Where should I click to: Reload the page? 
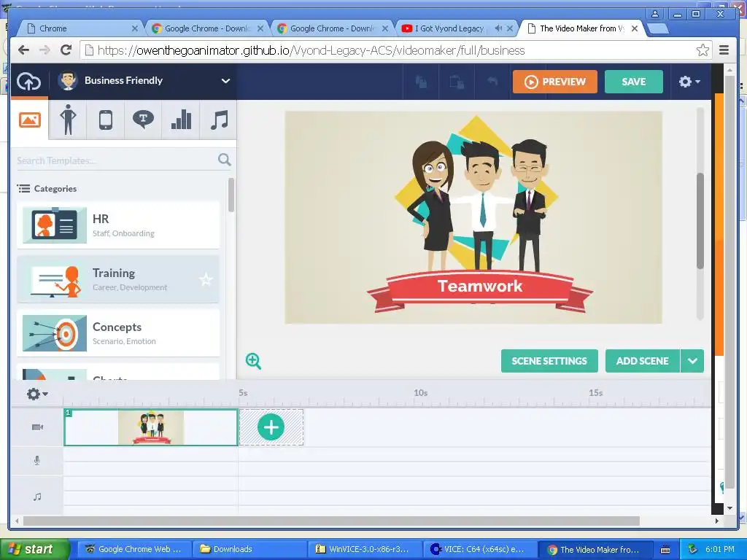tap(66, 50)
